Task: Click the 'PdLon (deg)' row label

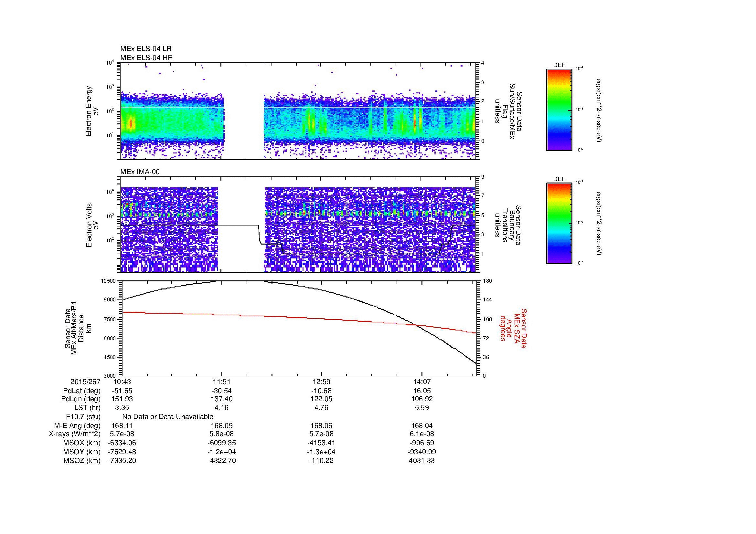Action: [x=81, y=399]
